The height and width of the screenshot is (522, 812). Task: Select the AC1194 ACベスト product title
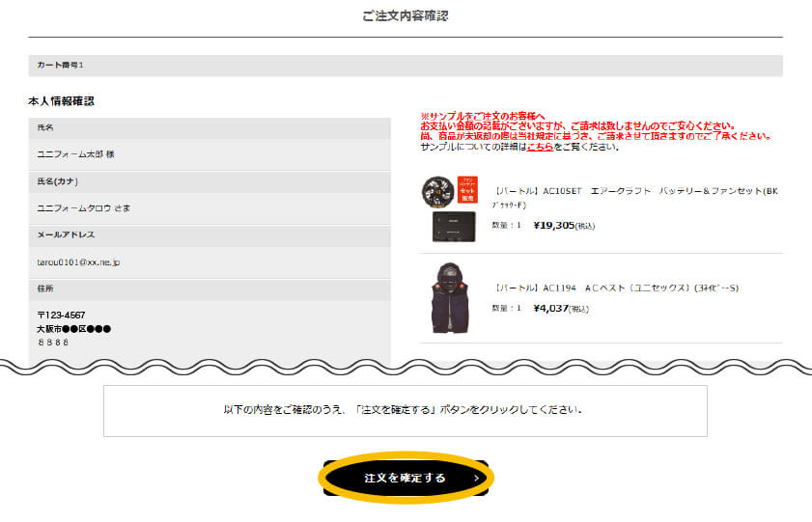pos(615,288)
